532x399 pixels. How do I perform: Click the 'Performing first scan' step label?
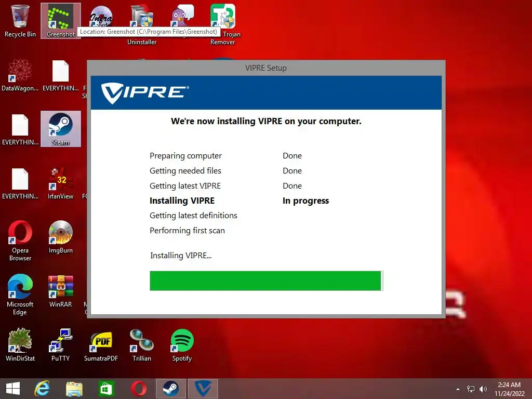pyautogui.click(x=187, y=230)
